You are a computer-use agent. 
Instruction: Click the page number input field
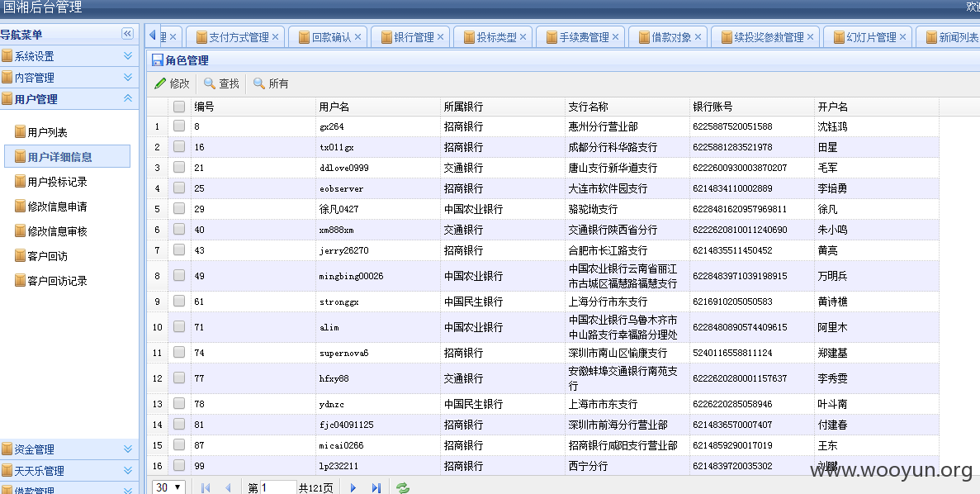pos(278,487)
